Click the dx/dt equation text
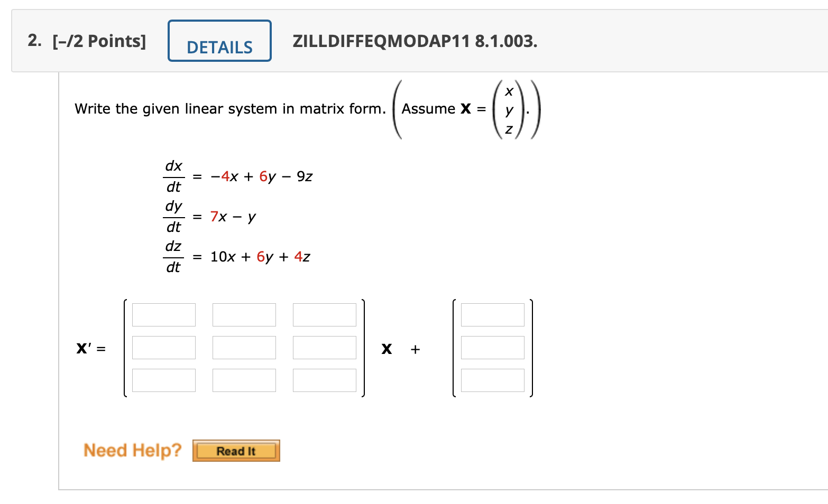Screen dimensions: 828x504 (237, 176)
